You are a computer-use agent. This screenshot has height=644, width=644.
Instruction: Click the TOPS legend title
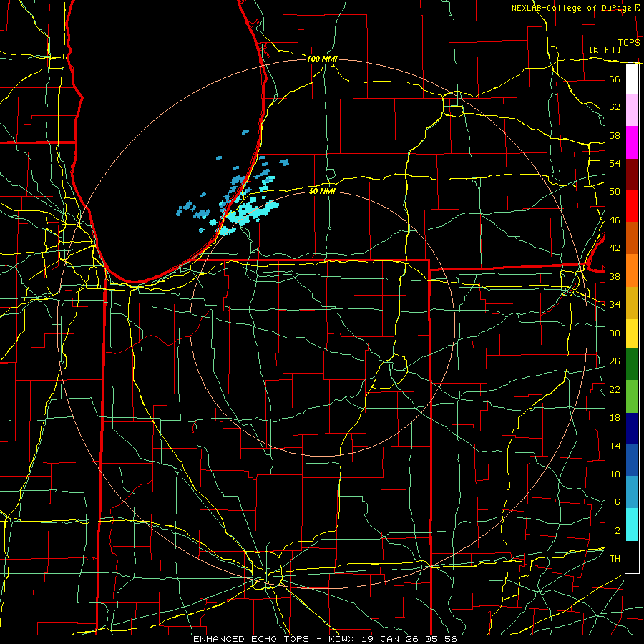(629, 43)
